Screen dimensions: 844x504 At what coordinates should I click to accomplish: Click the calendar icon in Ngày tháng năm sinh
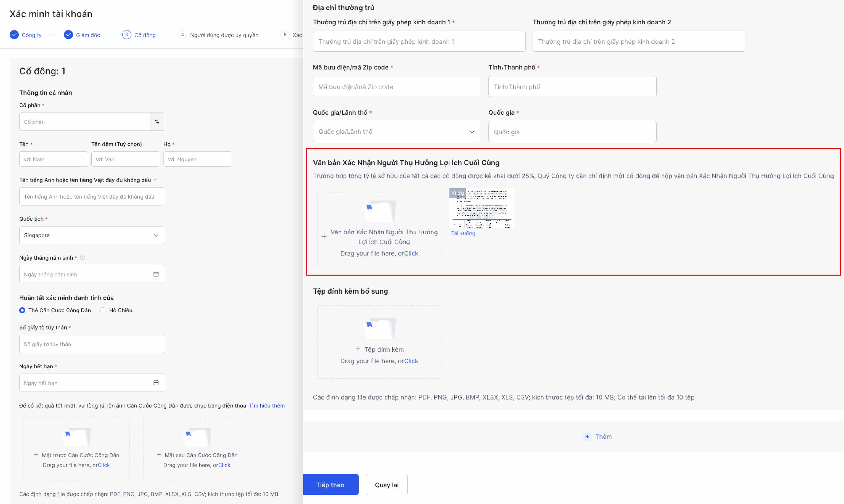[x=156, y=274]
